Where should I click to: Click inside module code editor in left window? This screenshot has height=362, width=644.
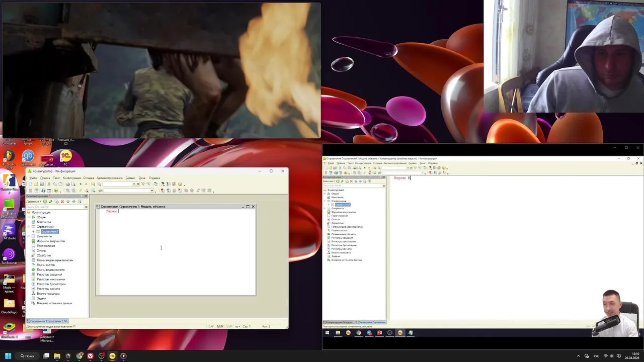177,251
